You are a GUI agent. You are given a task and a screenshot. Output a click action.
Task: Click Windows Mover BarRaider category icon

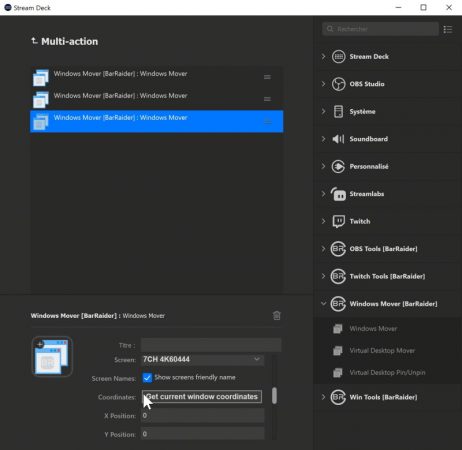[338, 304]
